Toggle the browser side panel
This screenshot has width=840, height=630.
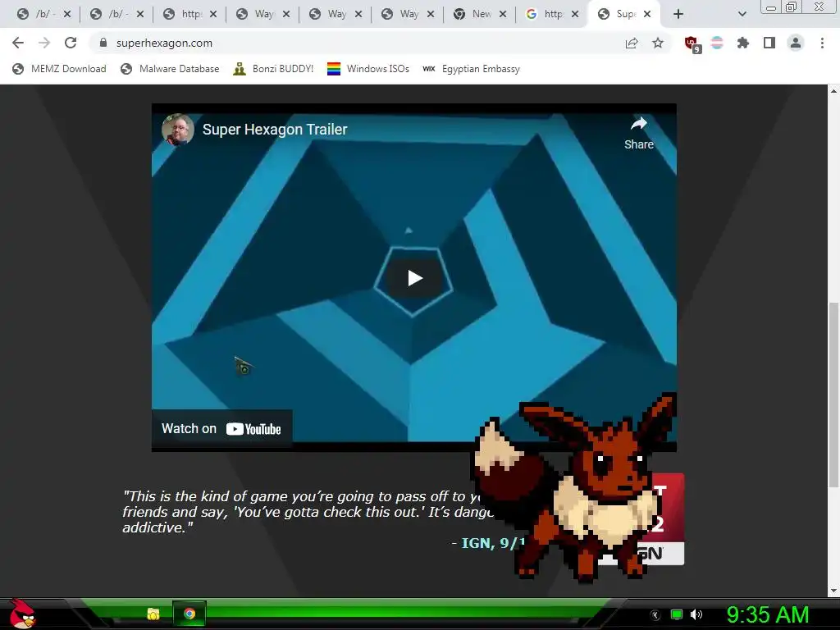(769, 43)
